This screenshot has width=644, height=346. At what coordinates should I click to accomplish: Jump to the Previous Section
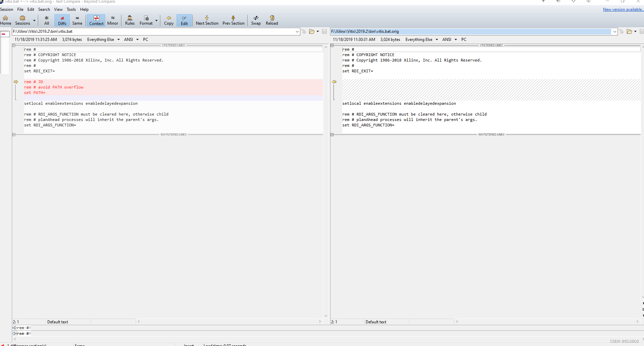point(233,20)
